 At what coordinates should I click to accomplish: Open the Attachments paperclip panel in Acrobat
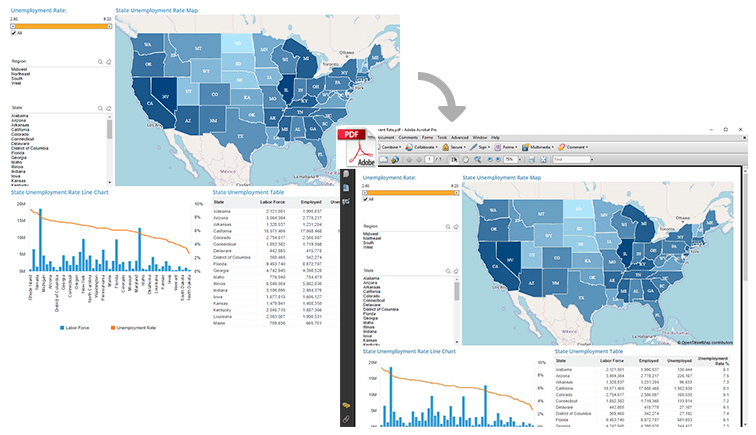point(346,419)
